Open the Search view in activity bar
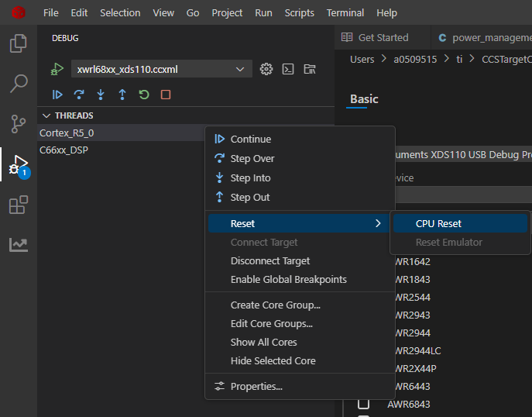The width and height of the screenshot is (532, 417). (18, 84)
